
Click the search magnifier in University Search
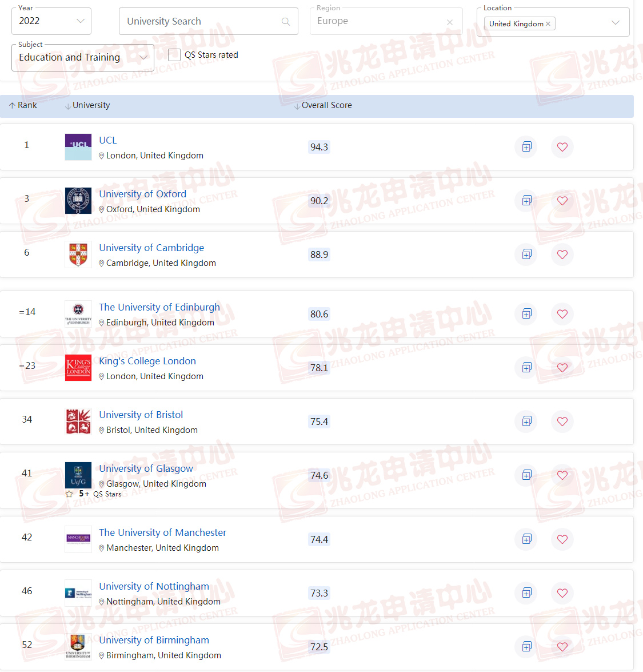click(x=285, y=21)
